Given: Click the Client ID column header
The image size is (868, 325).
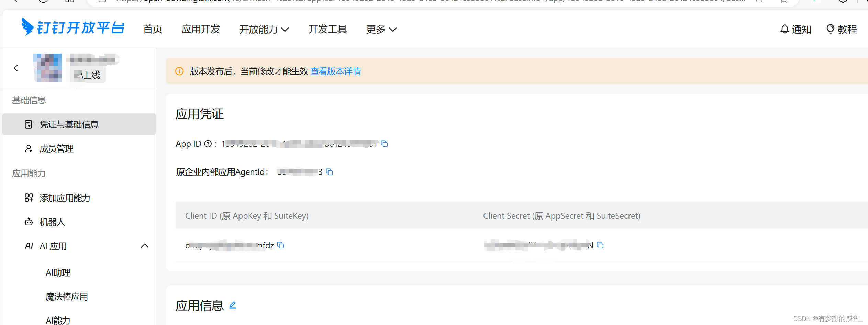Looking at the screenshot, I should pos(247,216).
